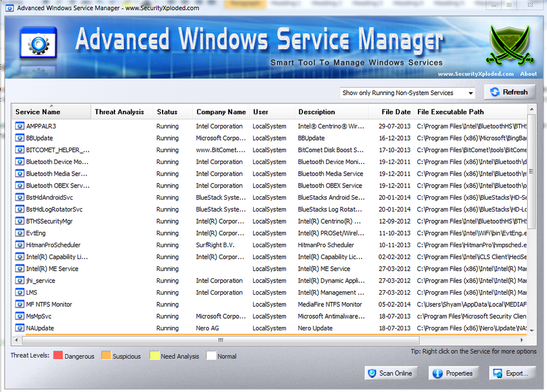547x392 pixels.
Task: Click the '29-07-2013' file date cell
Action: tap(394, 126)
